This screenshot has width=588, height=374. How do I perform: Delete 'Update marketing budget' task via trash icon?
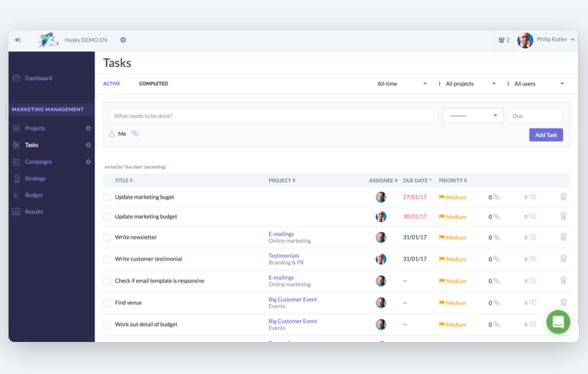(563, 217)
